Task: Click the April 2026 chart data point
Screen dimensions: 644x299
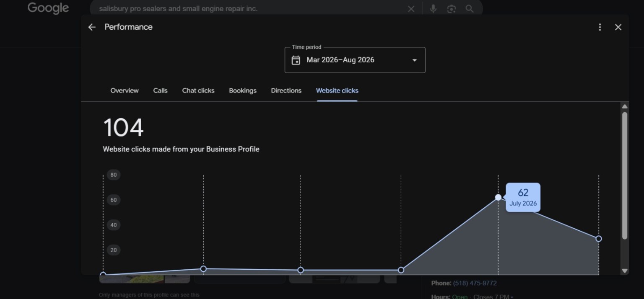Action: click(203, 269)
